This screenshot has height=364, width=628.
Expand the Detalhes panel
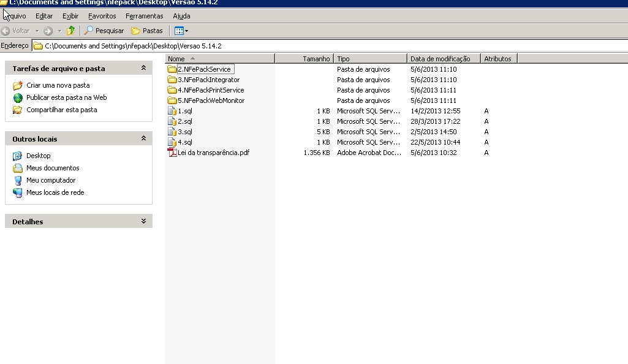[143, 222]
